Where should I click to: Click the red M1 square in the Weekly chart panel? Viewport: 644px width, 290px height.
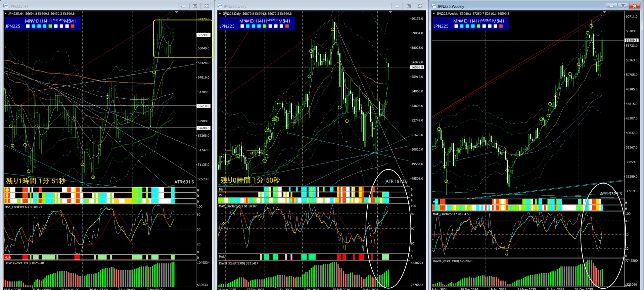point(501,26)
